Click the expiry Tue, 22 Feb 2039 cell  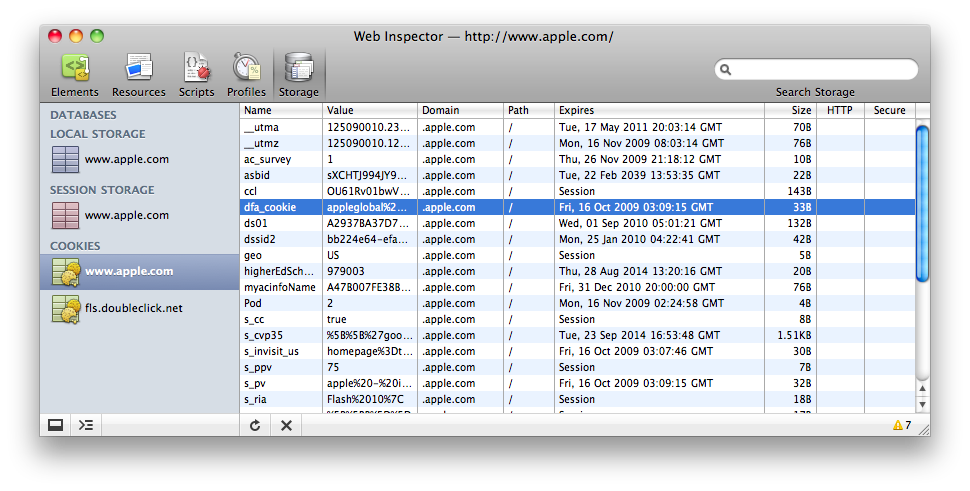pyautogui.click(x=659, y=176)
